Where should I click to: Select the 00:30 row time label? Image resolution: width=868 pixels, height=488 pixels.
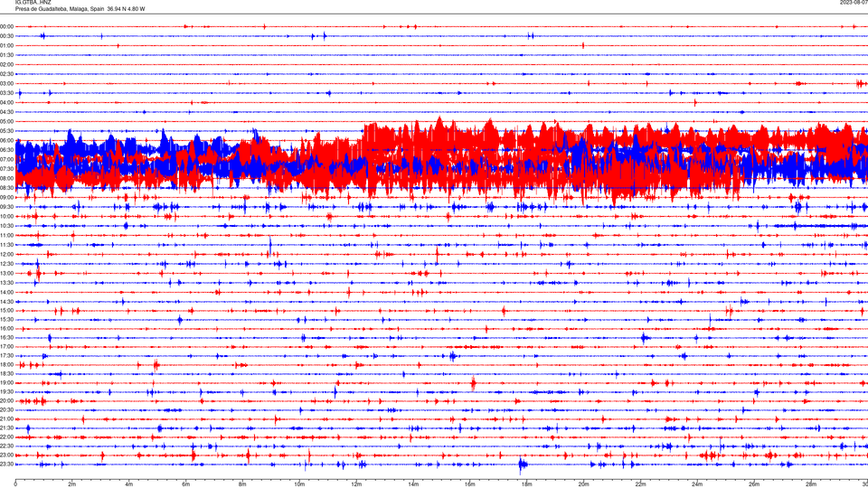[x=6, y=36]
